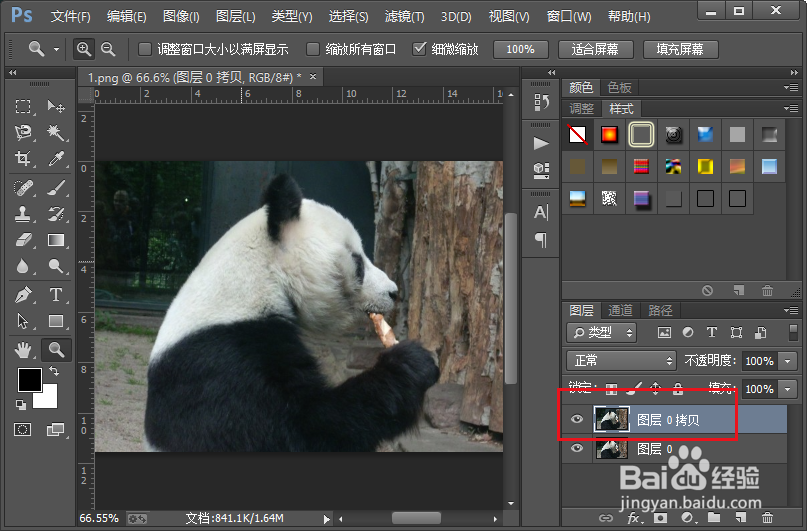Open the Color panel flyout menu
Screen dimensions: 807x531
791,87
